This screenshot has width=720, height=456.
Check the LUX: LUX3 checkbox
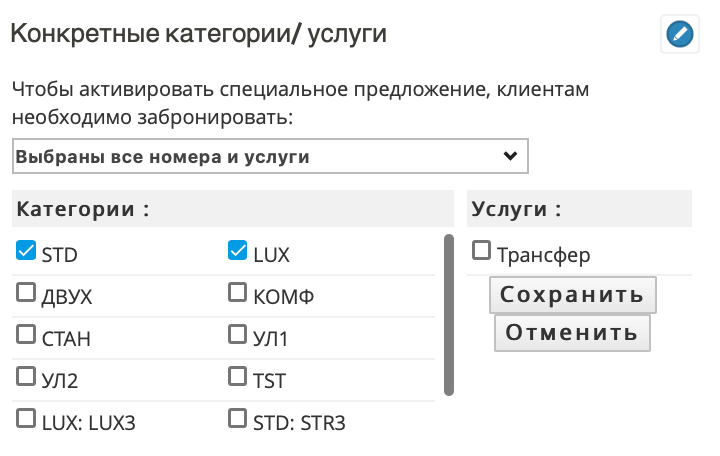26,418
